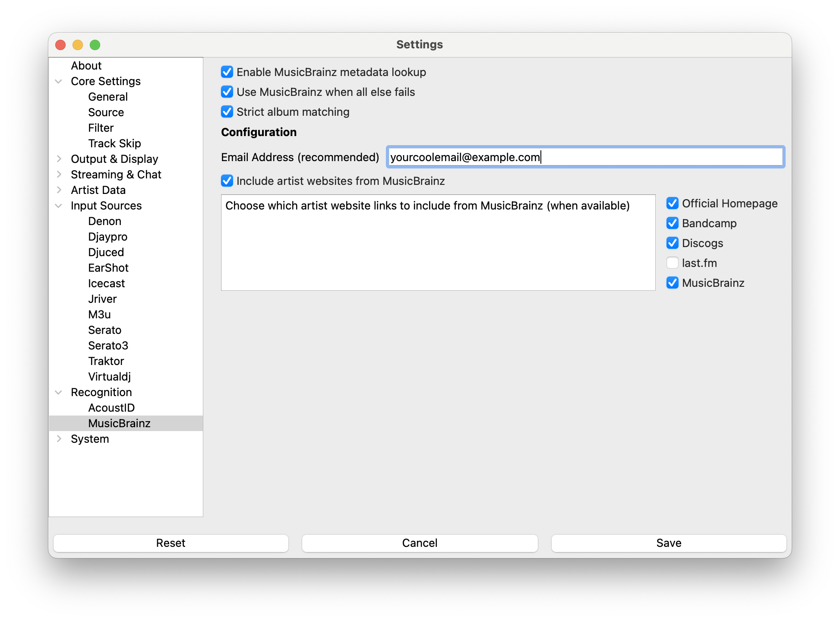Click the Cancel button
This screenshot has height=622, width=840.
click(x=420, y=543)
